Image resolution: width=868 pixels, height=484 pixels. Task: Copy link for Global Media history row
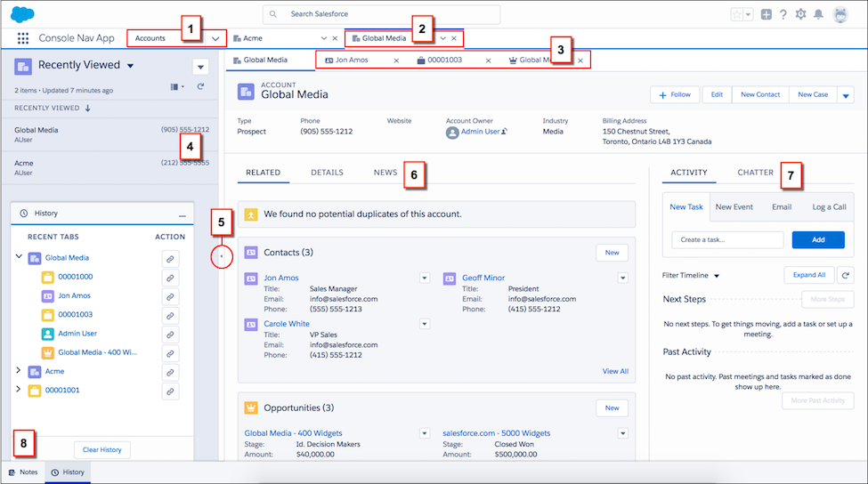[x=171, y=259]
